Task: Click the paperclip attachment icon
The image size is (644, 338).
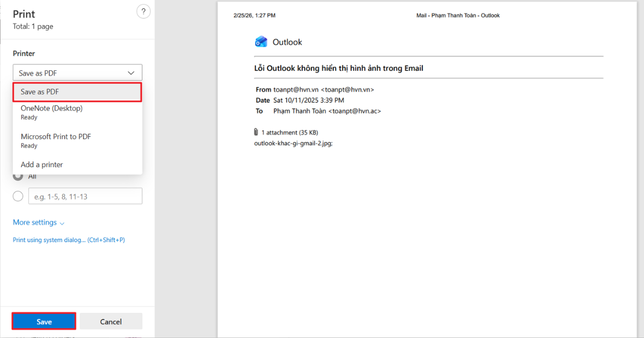Action: pos(256,131)
